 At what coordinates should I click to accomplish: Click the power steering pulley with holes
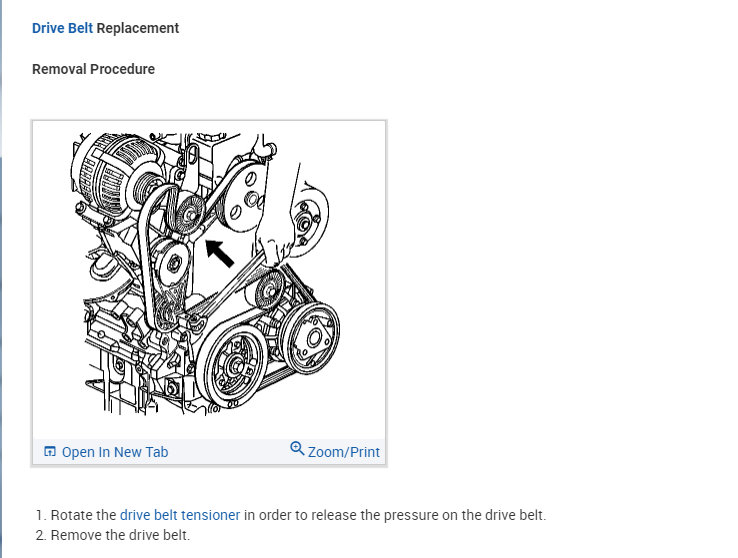(244, 196)
